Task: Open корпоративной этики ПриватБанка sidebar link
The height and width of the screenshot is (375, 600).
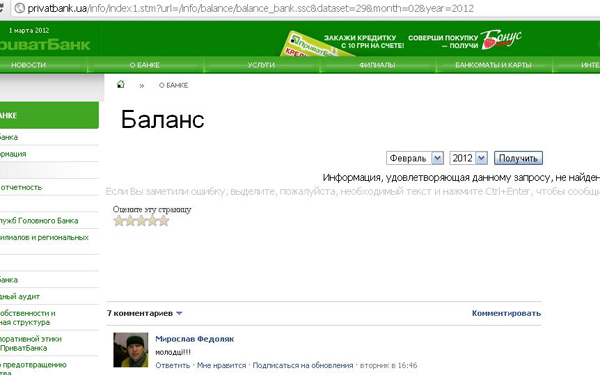Action: [x=31, y=344]
